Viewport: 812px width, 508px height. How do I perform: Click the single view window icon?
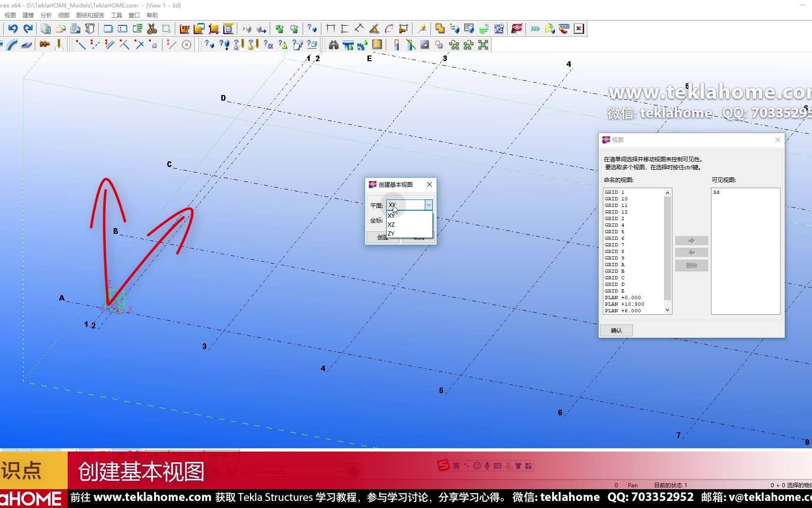(x=108, y=29)
